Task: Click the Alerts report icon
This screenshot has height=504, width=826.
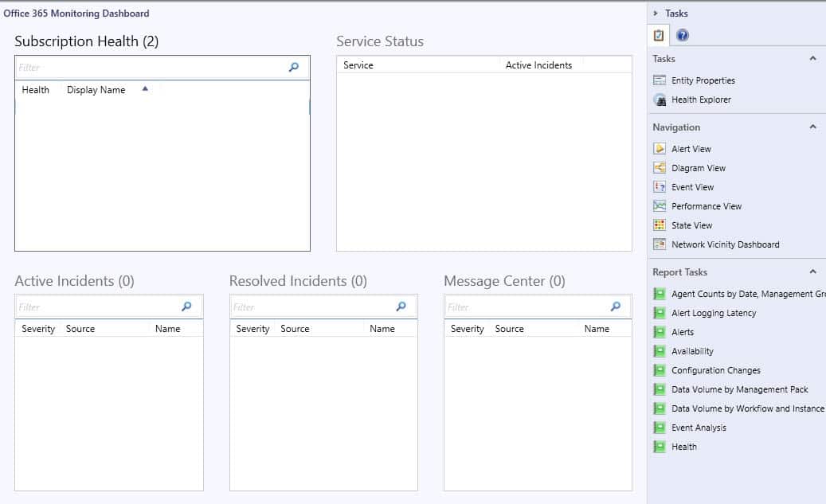Action: point(659,332)
